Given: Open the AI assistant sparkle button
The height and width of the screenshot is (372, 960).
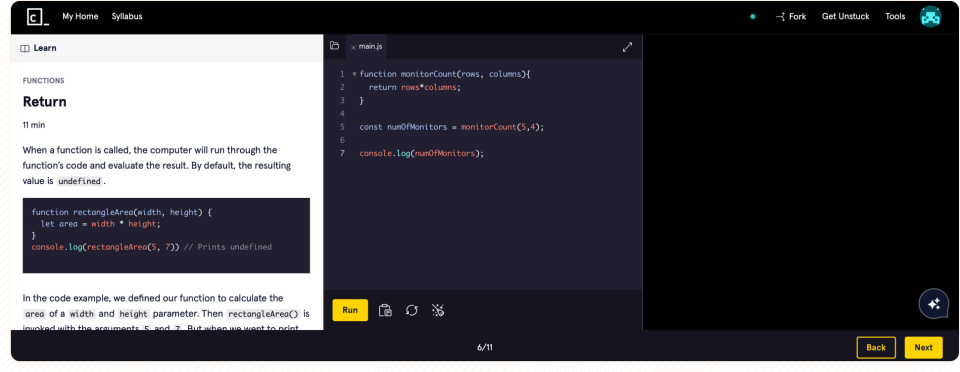Looking at the screenshot, I should 934,303.
